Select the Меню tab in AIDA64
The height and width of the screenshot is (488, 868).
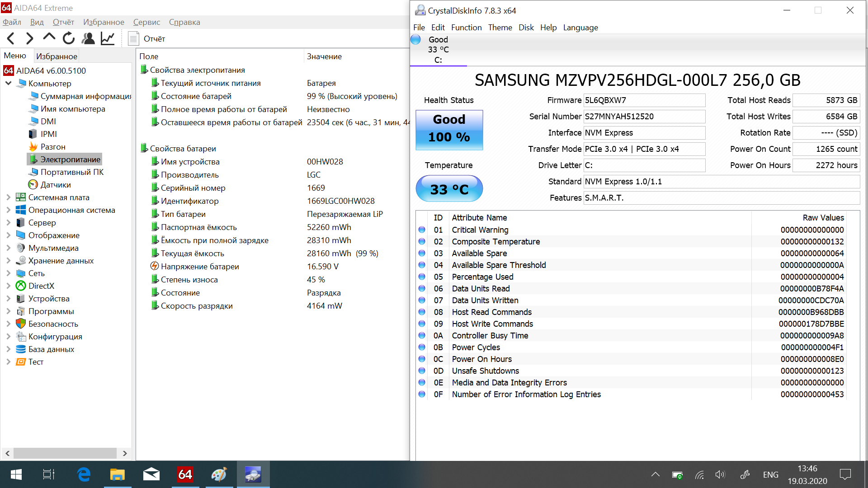pyautogui.click(x=15, y=56)
